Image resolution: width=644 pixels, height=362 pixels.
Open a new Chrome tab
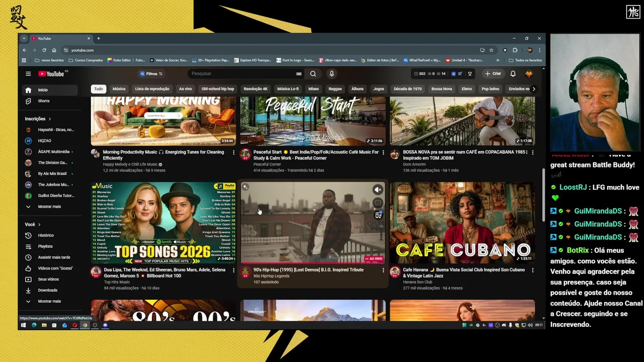pos(98,38)
